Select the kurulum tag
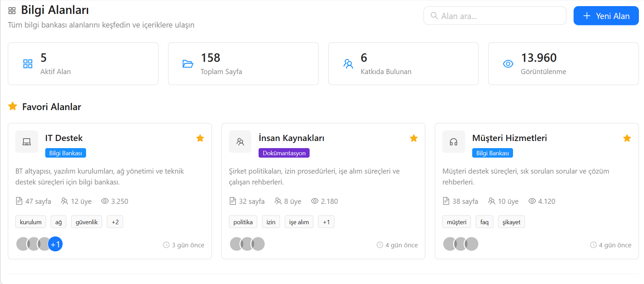Screen dimensions: 644x284 [x=31, y=222]
